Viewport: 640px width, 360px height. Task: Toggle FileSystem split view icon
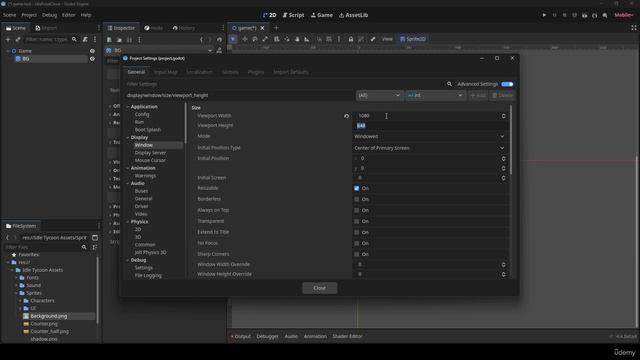click(95, 238)
